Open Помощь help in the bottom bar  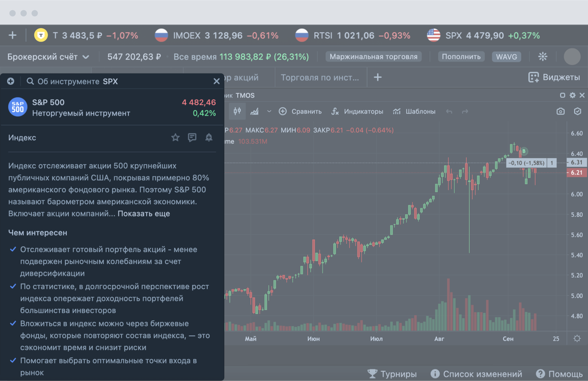point(559,374)
